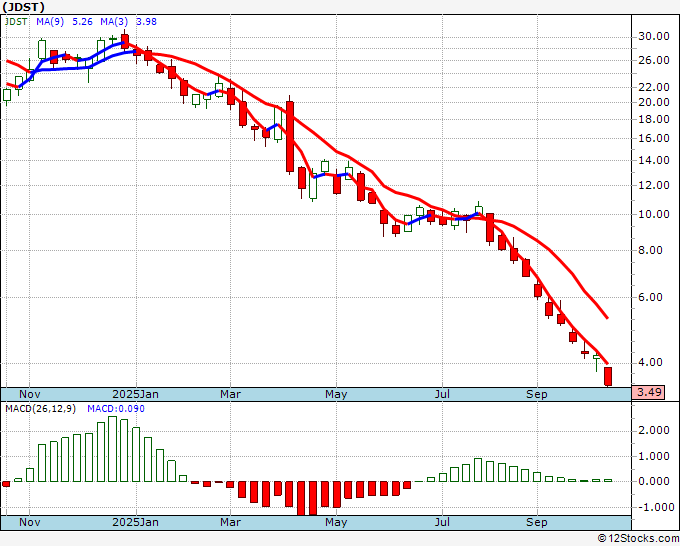680x546 pixels.
Task: Click Sep on the MACD time axis
Action: [537, 522]
